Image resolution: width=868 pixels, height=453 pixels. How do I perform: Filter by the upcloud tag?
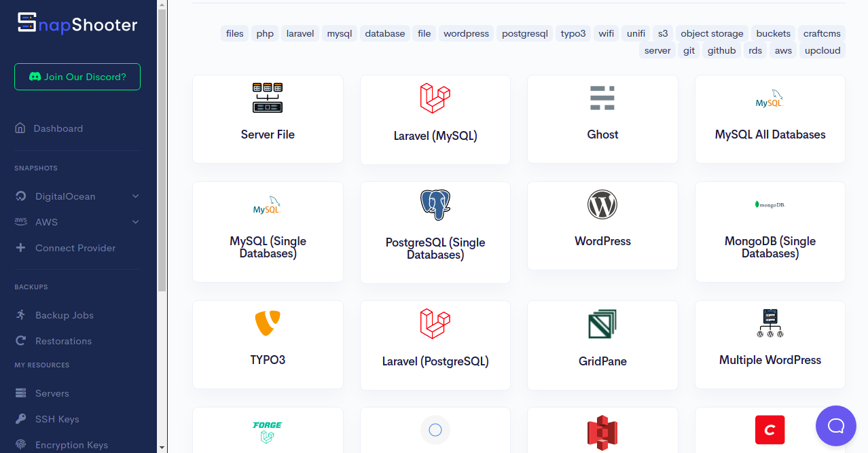(x=822, y=50)
